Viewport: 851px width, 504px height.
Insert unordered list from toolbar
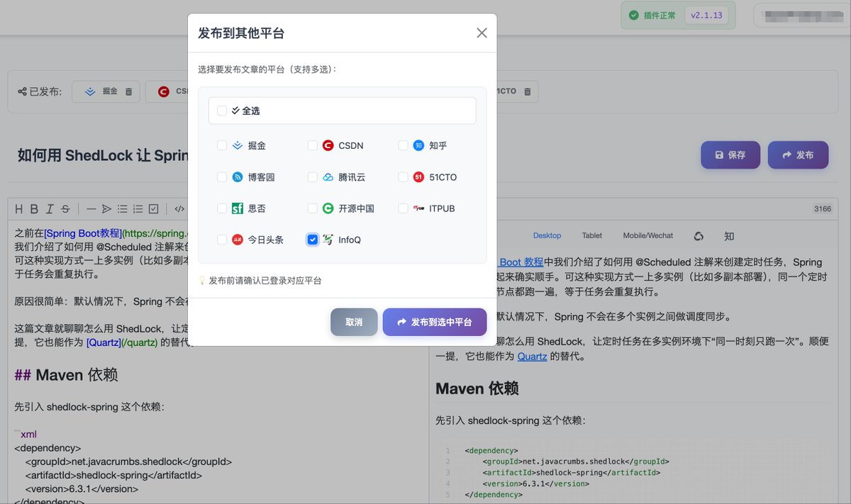click(x=122, y=208)
